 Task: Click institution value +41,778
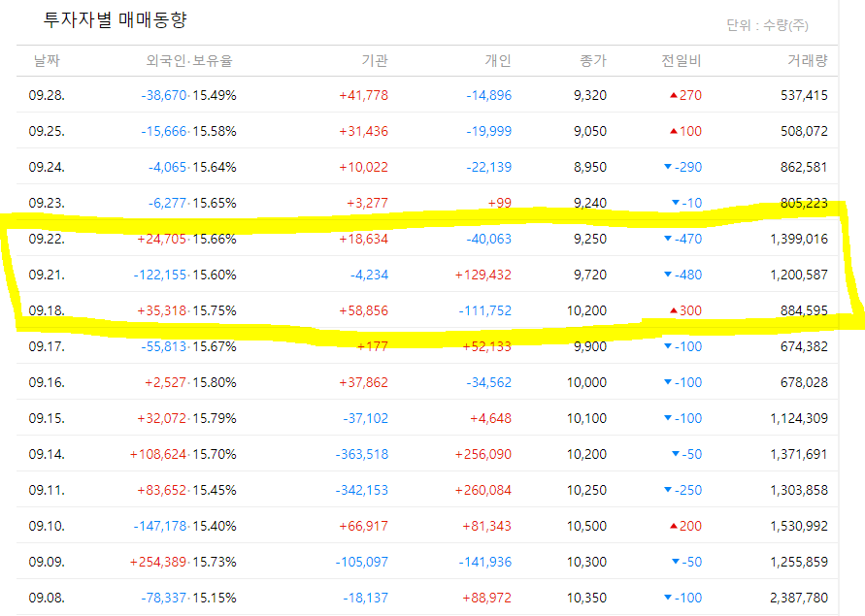363,95
